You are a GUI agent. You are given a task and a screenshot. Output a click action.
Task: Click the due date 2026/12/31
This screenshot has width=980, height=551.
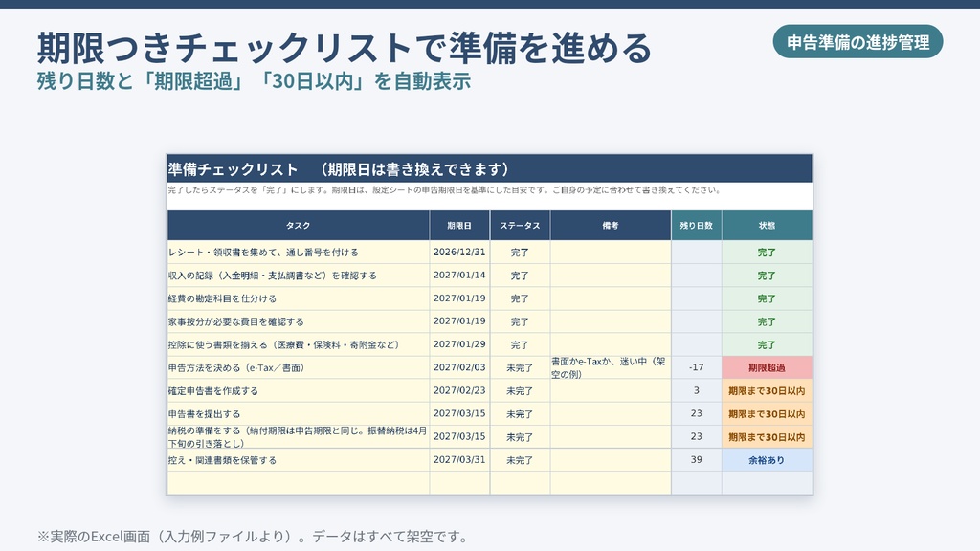tap(459, 252)
